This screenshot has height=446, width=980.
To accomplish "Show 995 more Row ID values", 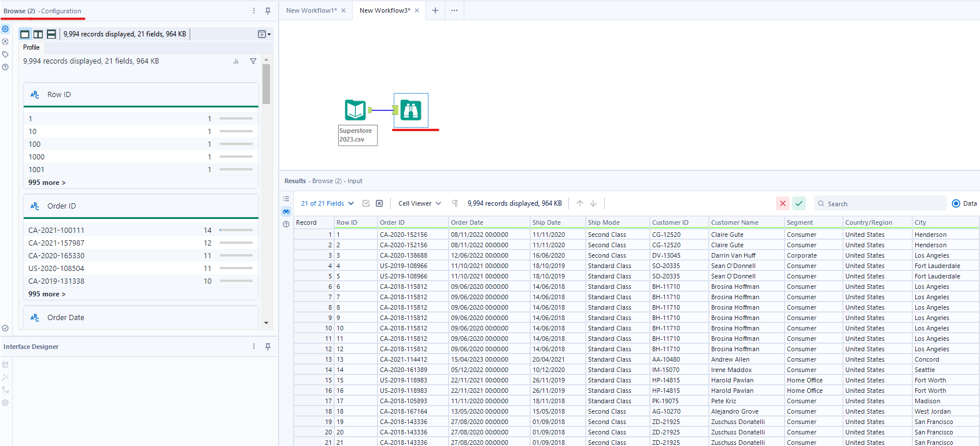I will pos(47,183).
